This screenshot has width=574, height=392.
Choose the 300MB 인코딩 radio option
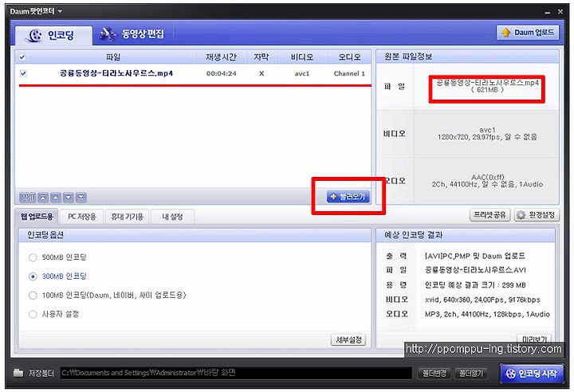coord(33,276)
